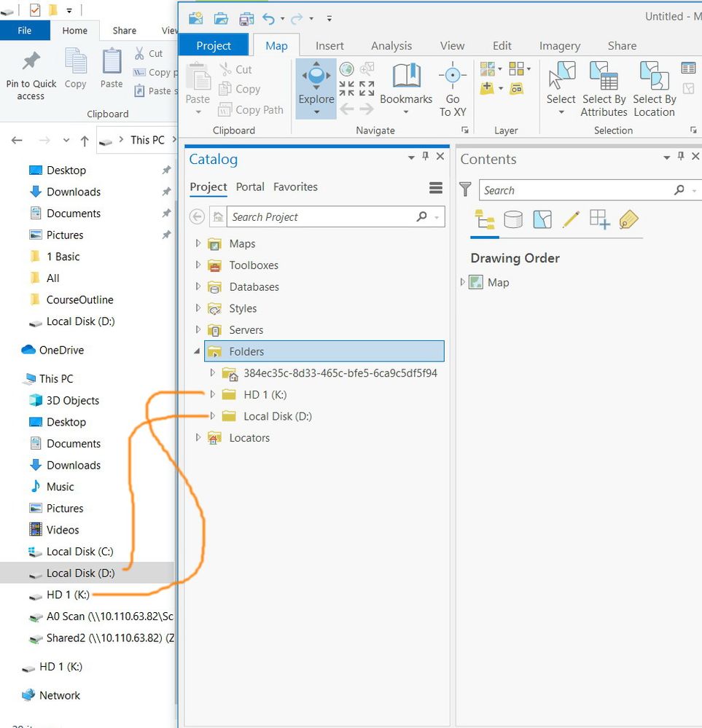This screenshot has width=702, height=728.
Task: Click the Undo arrow in ArcGIS Pro
Action: pos(268,18)
